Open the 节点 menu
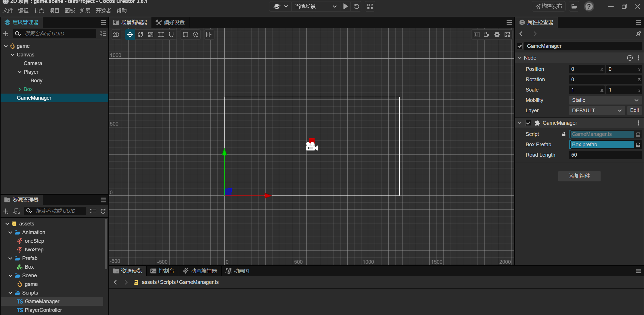Screen dimensions: 644x315 click(39, 11)
